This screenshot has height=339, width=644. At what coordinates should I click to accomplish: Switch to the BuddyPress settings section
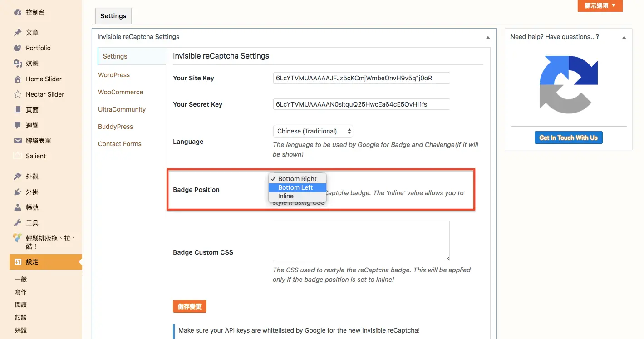point(116,127)
